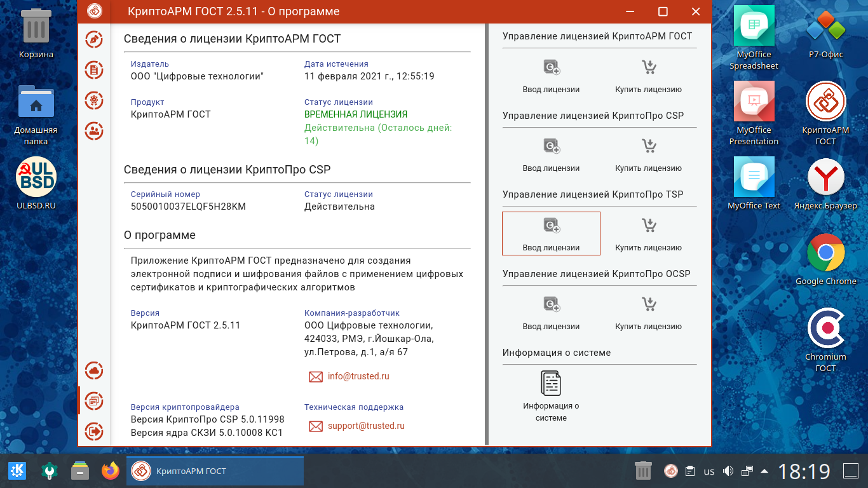Click Купить лицензию for КриптоПро CSP
Image resolution: width=868 pixels, height=488 pixels.
click(648, 154)
